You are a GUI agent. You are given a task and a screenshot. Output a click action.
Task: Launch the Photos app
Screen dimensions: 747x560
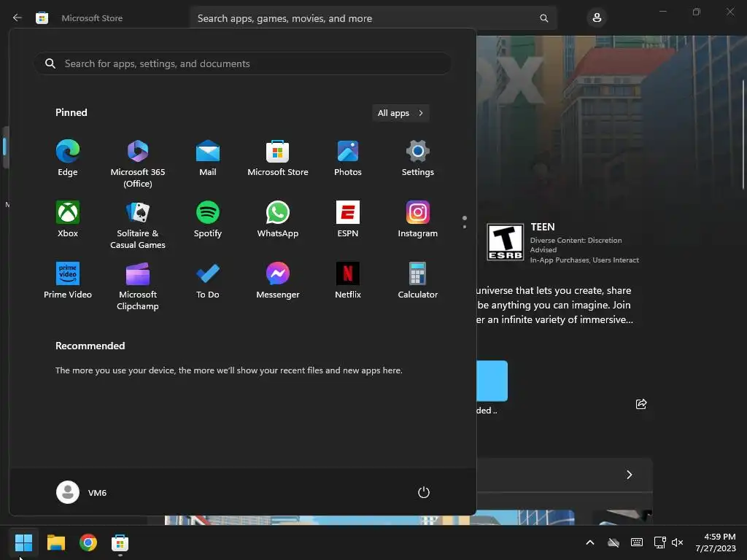click(348, 158)
